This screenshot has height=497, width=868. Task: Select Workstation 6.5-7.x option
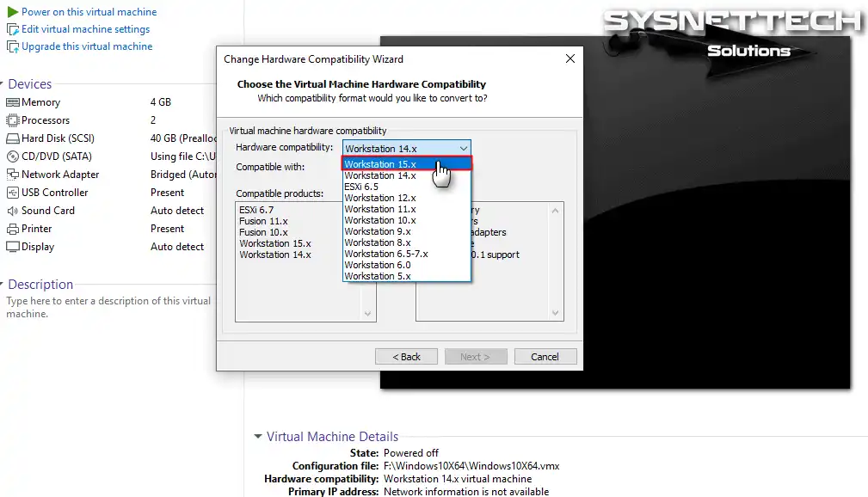(x=407, y=254)
